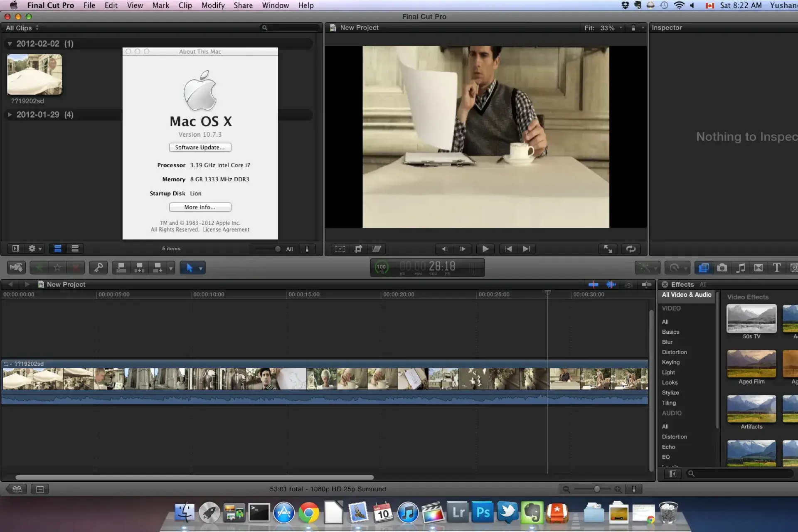Show the Effects browser icon
The width and height of the screenshot is (798, 532).
tap(704, 268)
